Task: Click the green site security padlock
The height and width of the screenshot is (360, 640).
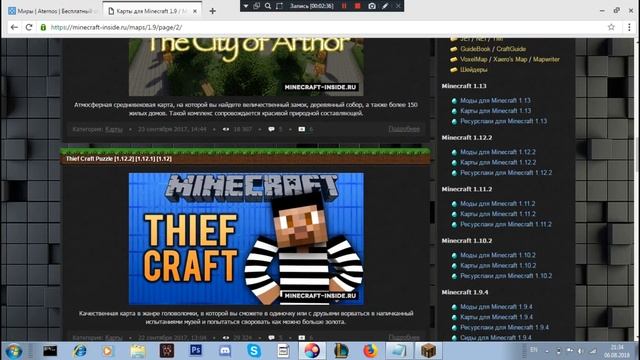Action: [43, 27]
